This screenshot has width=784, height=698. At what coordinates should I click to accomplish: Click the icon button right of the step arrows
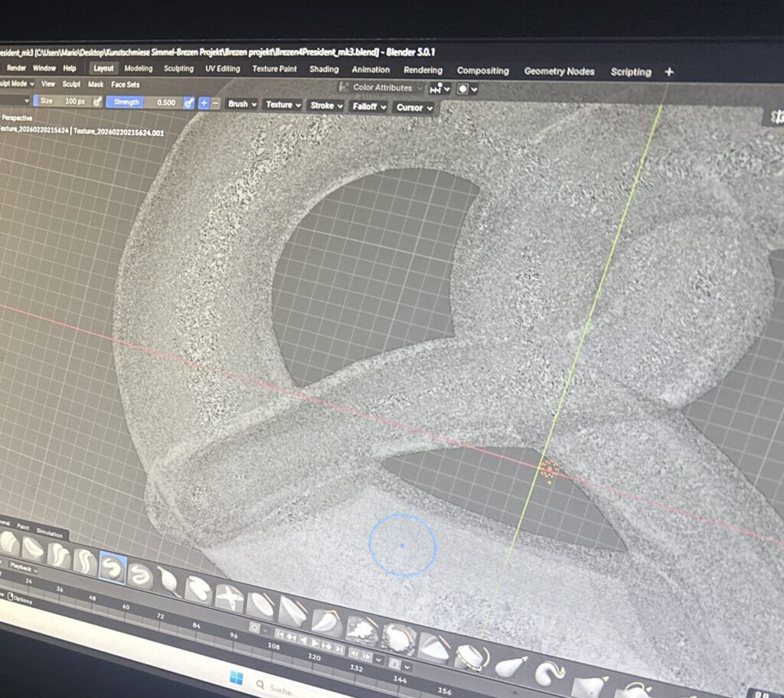click(395, 664)
